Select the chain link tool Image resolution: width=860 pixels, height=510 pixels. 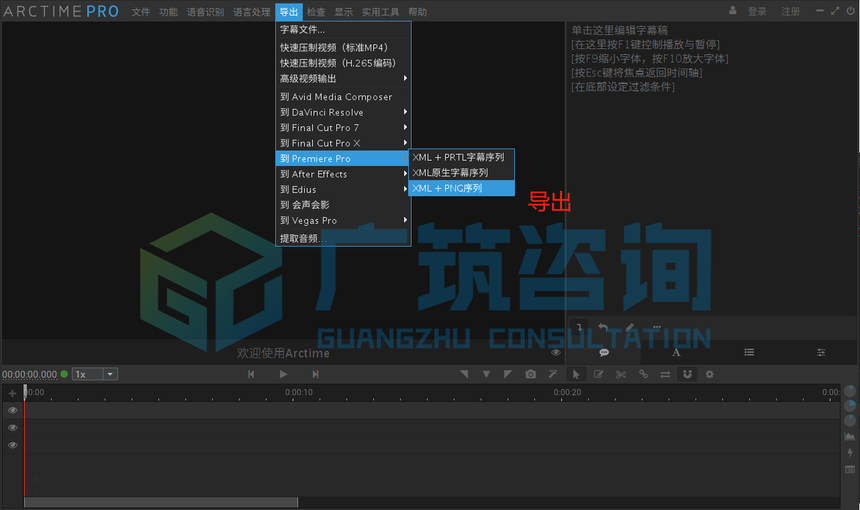point(643,375)
